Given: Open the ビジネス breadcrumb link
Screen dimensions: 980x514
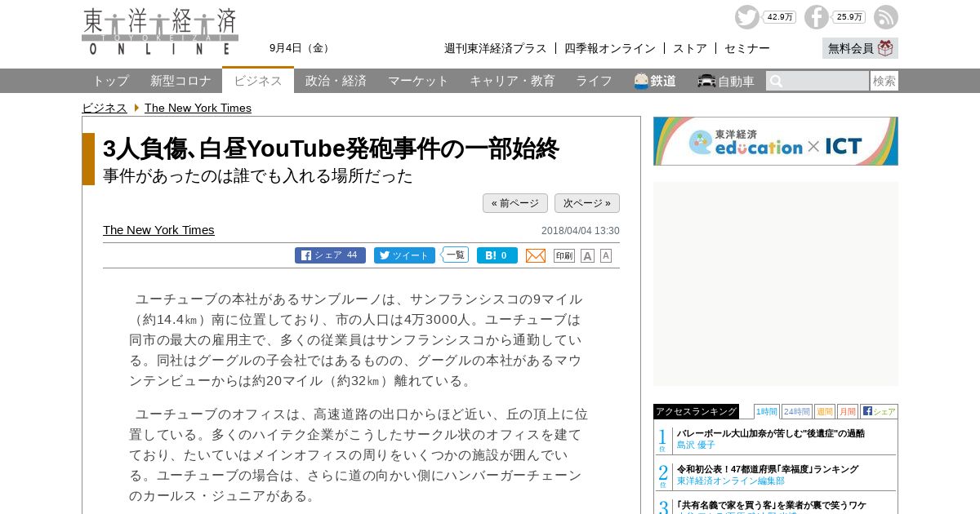Looking at the screenshot, I should click(x=105, y=108).
